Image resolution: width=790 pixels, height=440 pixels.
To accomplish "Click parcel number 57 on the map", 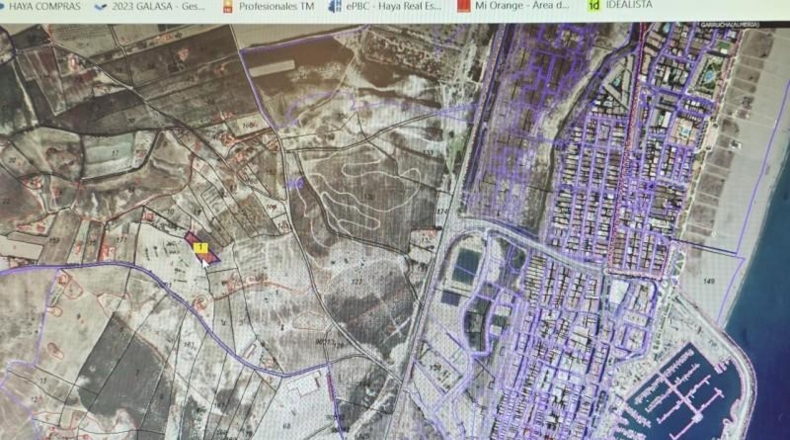I will pyautogui.click(x=115, y=153).
